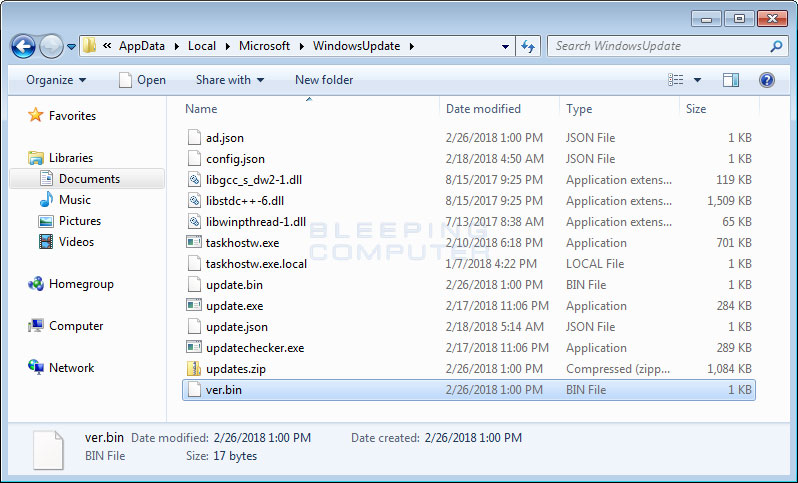Click the folder icon in the address bar

click(x=90, y=46)
